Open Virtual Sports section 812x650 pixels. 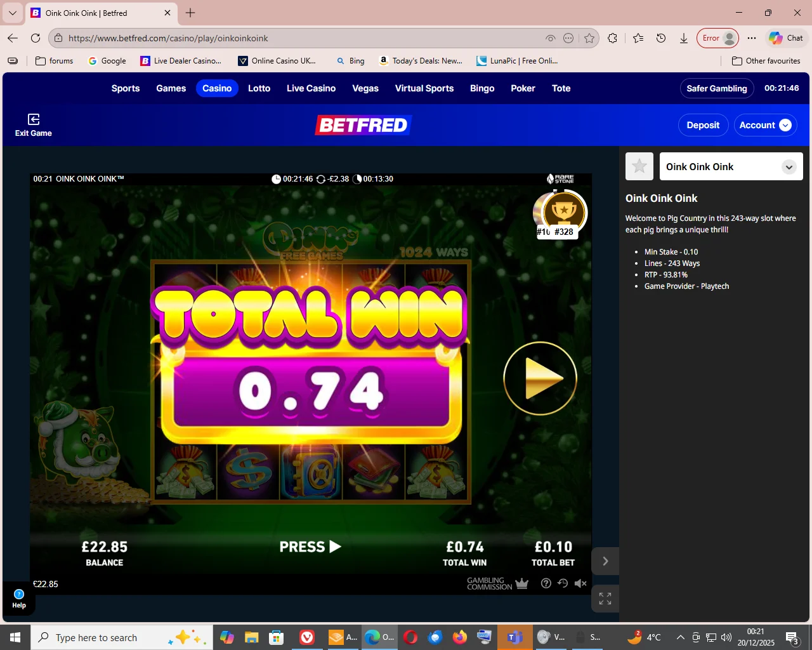tap(424, 88)
